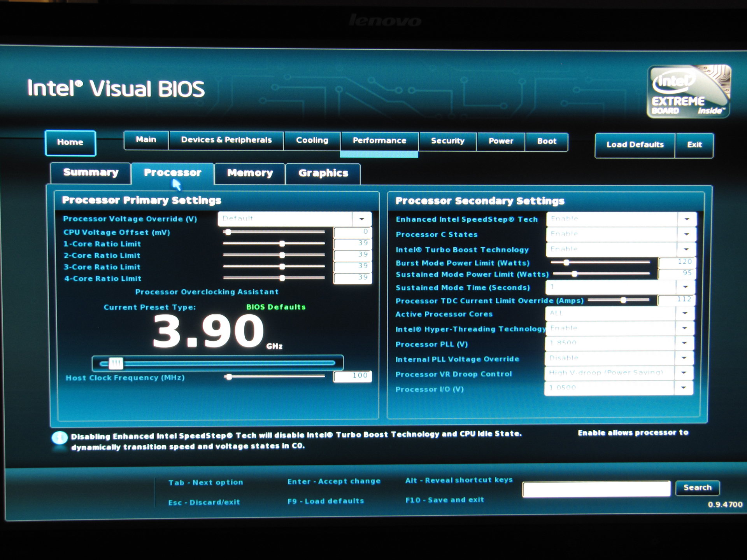Click the search input field
Screen dimensions: 747x560
click(x=596, y=489)
